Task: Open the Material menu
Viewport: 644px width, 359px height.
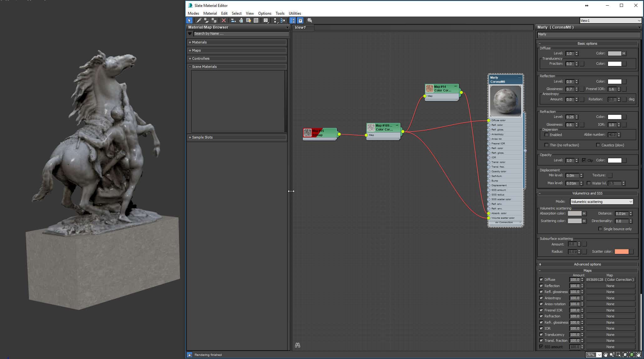Action: pos(210,13)
